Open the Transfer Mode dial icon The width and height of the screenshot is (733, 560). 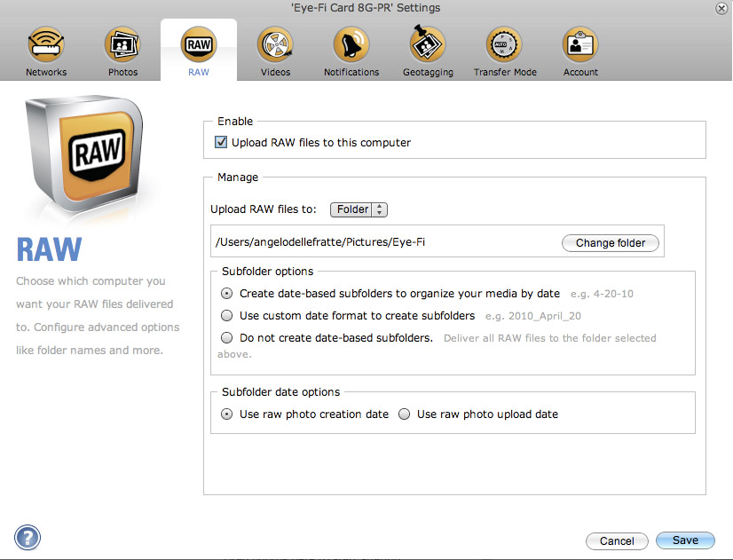click(x=504, y=44)
